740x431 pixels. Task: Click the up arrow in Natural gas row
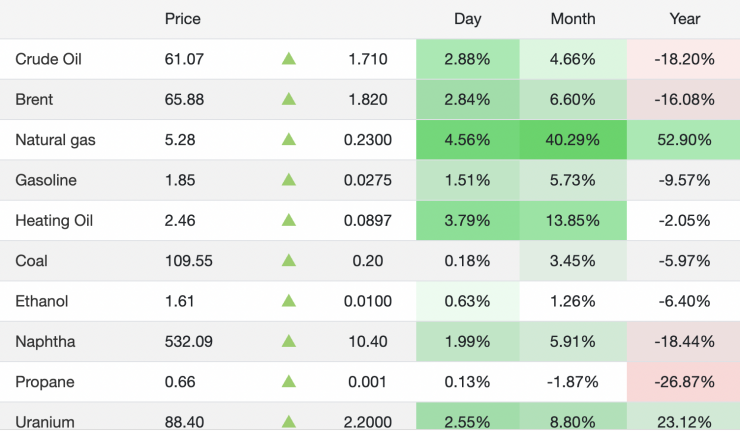click(289, 140)
